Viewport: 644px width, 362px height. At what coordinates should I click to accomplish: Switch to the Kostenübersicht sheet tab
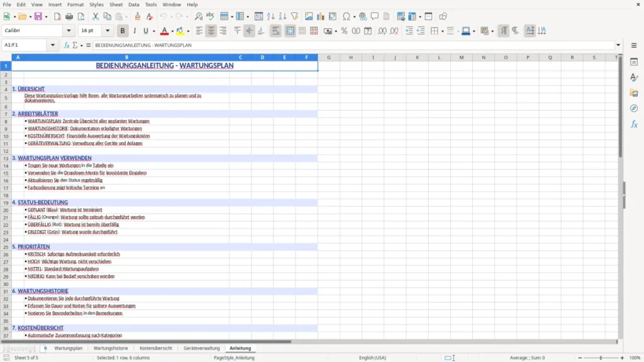tap(156, 348)
